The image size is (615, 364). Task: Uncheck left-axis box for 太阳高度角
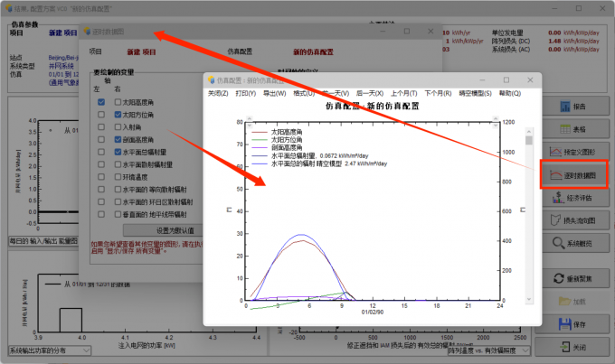[x=101, y=102]
